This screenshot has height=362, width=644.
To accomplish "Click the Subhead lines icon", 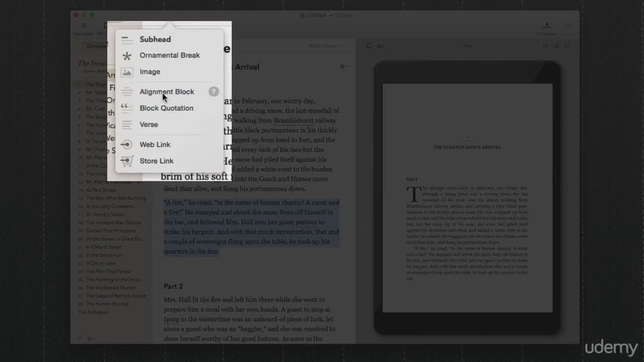I will [x=127, y=40].
